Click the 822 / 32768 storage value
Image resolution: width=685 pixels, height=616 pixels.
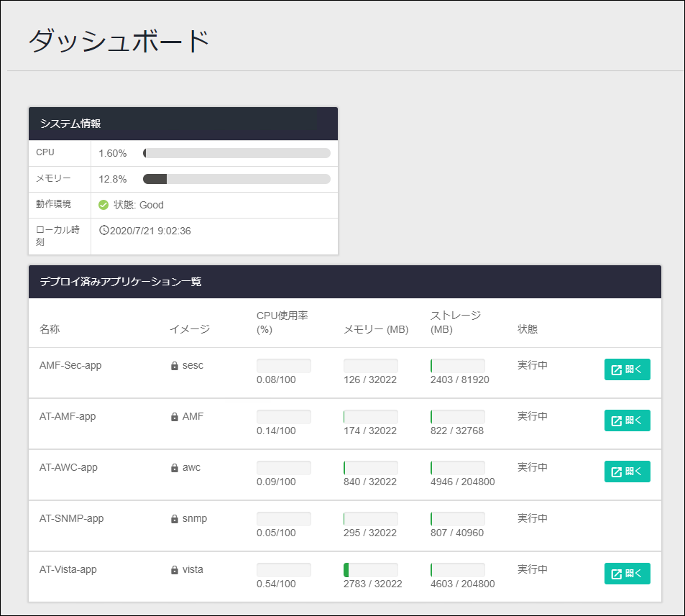tap(457, 431)
